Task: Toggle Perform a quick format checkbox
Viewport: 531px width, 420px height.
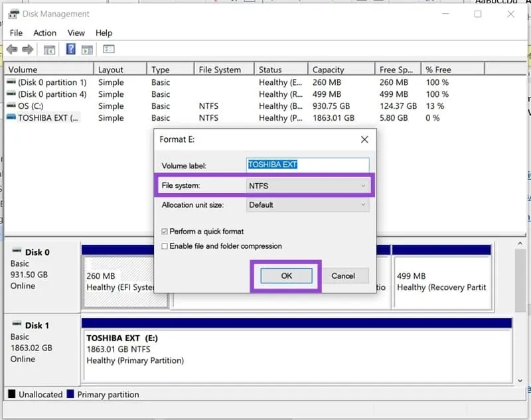Action: pos(165,232)
